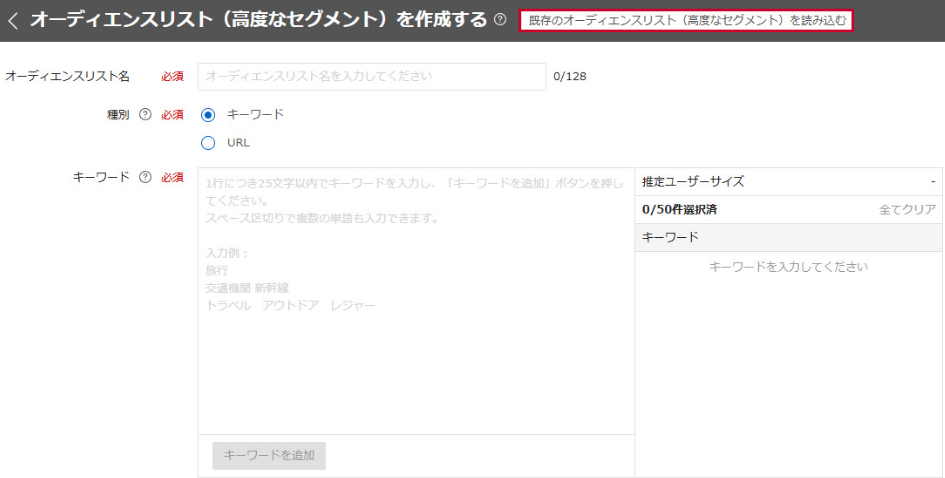Click the empty list message キーワードを入力してください
945x478 pixels.
788,267
